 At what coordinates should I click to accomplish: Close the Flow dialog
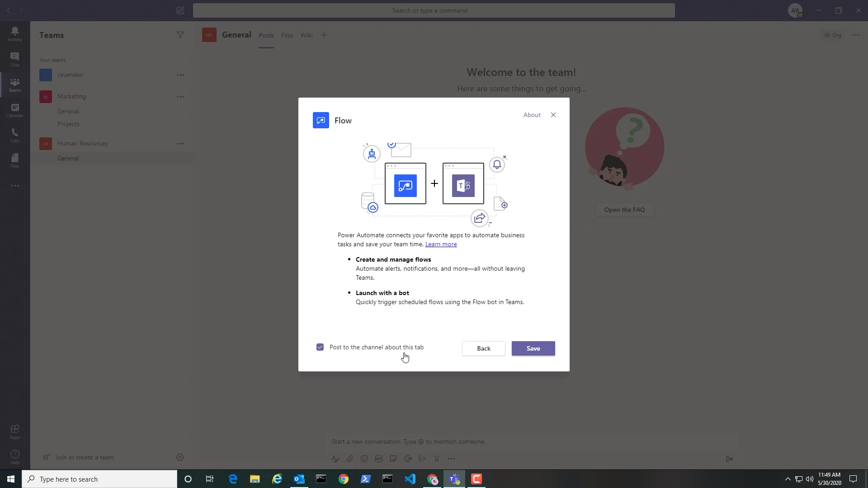pos(553,115)
